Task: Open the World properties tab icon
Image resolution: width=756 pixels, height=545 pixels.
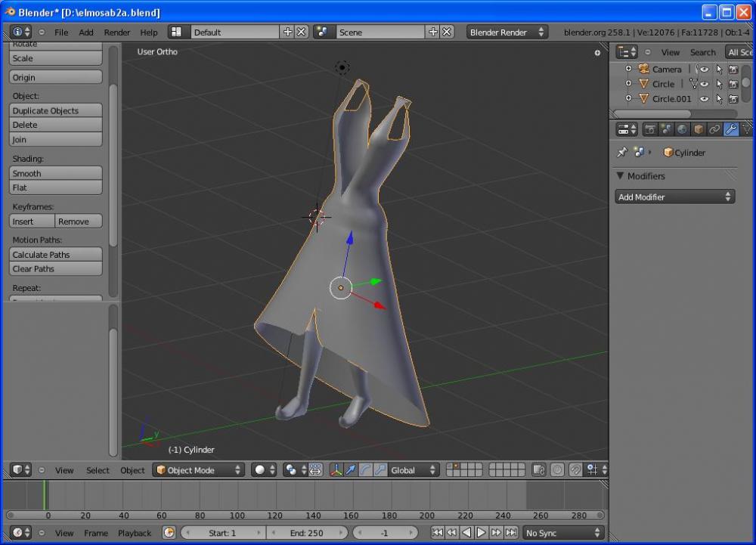Action: point(683,129)
